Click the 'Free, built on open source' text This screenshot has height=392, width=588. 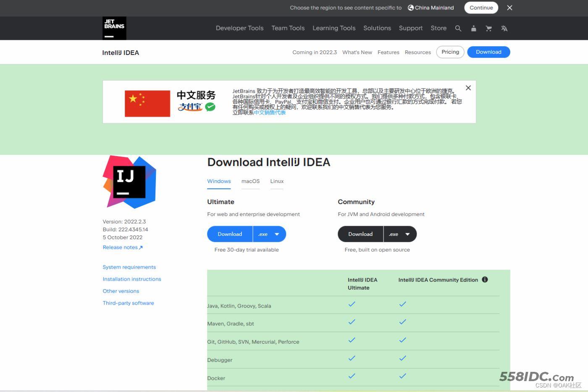tap(377, 250)
